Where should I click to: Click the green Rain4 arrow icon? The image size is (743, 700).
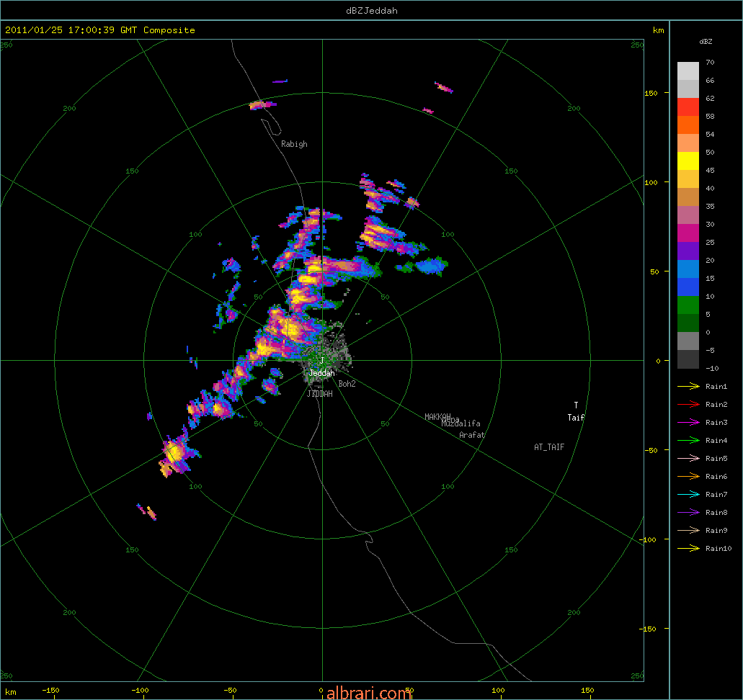688,441
